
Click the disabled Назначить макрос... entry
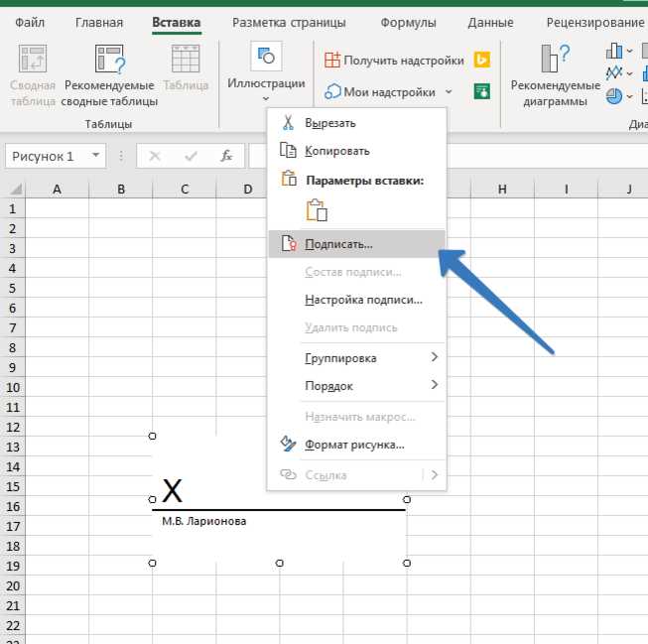pyautogui.click(x=356, y=417)
